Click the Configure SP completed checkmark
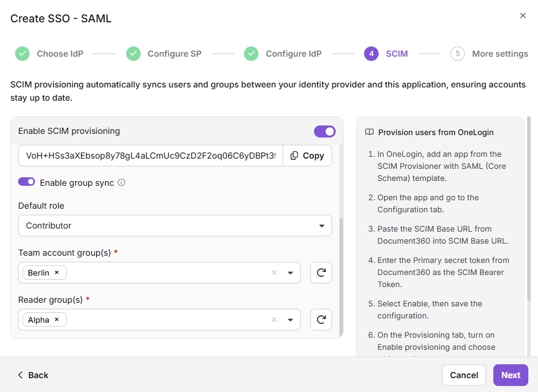Image resolution: width=538 pixels, height=392 pixels. point(133,54)
